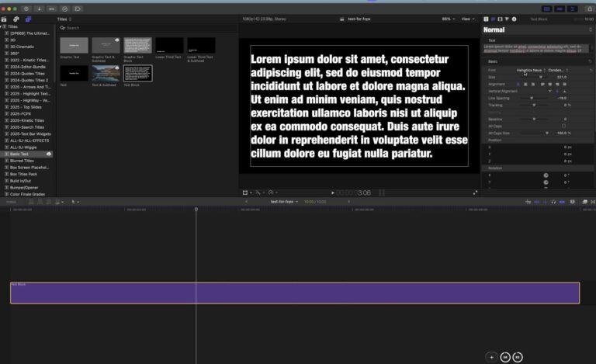Image resolution: width=596 pixels, height=364 pixels.
Task: Select the 2024-Editor-Bundle category
Action: coord(28,67)
